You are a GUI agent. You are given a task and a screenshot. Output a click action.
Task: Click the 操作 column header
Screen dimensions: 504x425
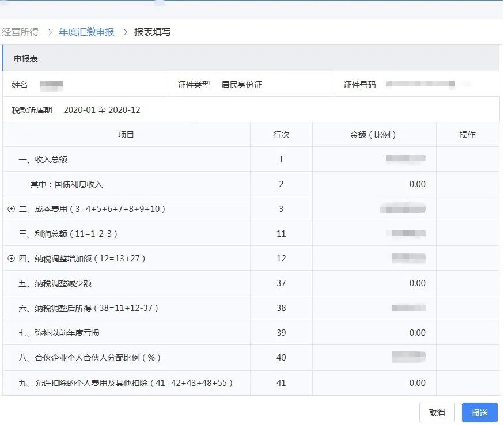[467, 135]
